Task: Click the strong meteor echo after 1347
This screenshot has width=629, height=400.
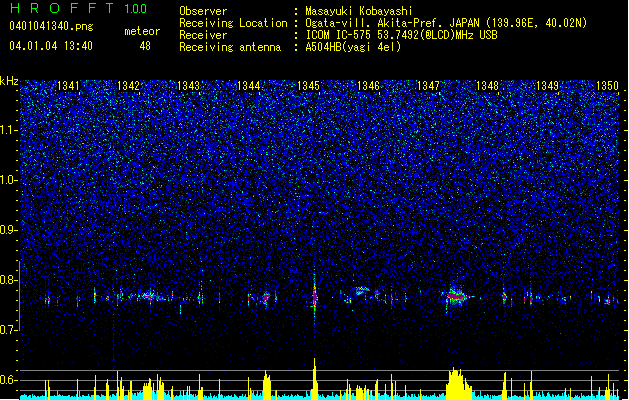Action: [x=457, y=297]
